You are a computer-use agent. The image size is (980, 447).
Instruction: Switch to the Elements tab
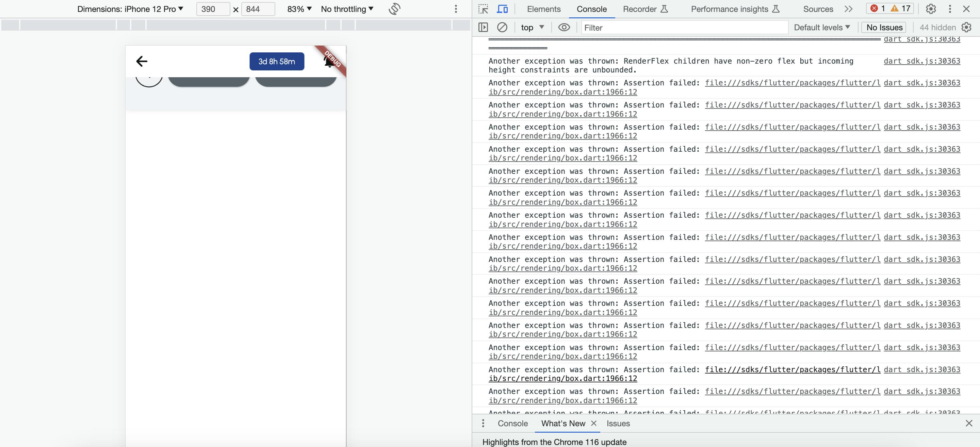(544, 9)
